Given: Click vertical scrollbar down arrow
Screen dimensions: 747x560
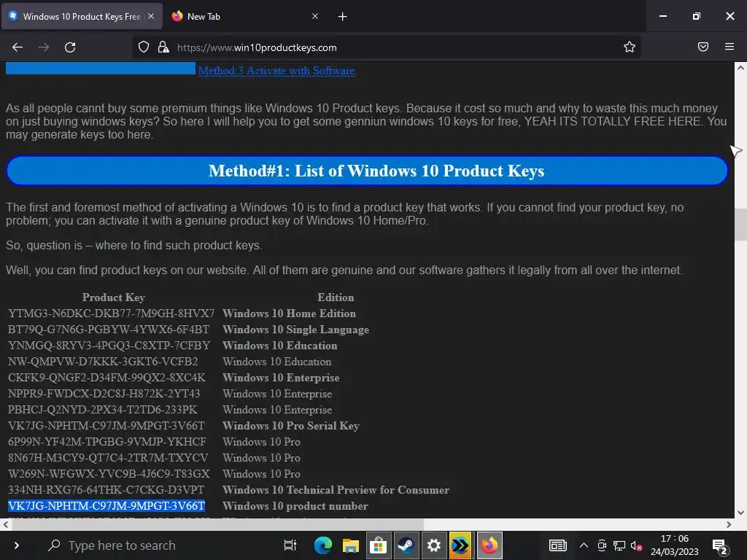Looking at the screenshot, I should click(x=740, y=513).
